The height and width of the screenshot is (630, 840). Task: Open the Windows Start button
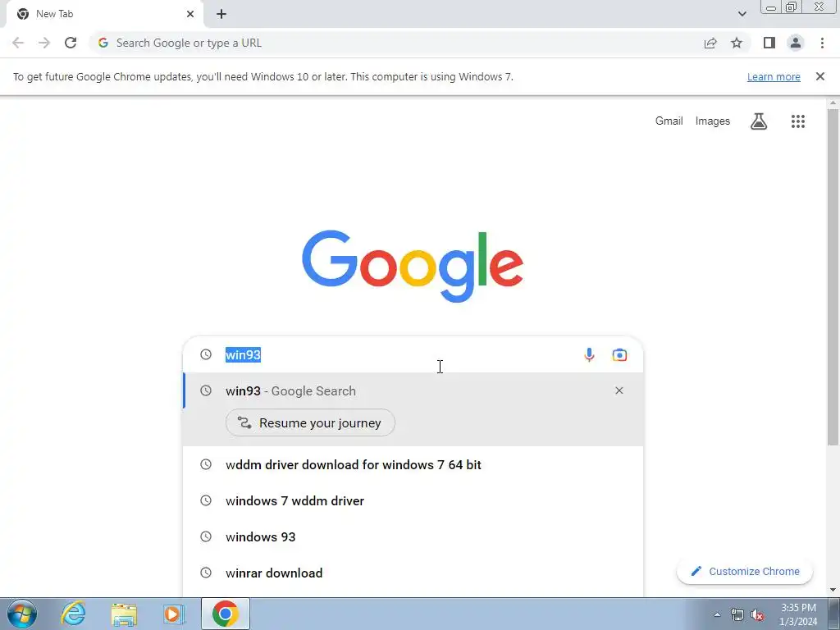pos(22,614)
